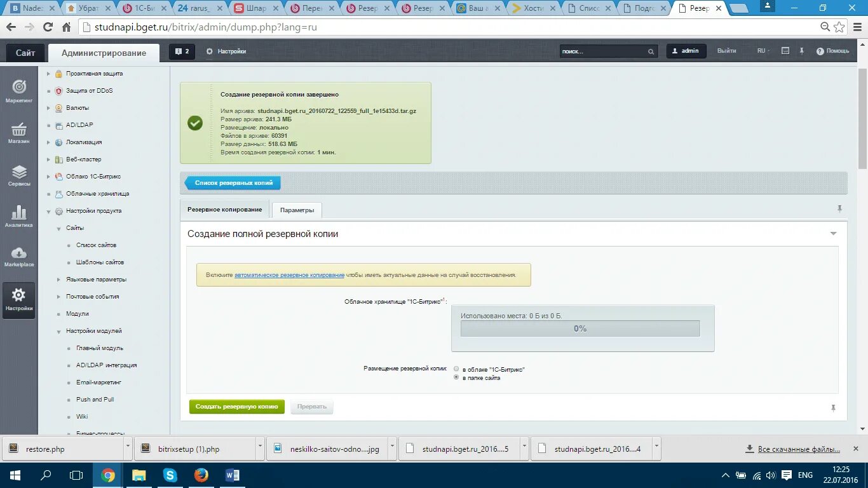Collapse the Настройки продукта tree item
This screenshot has width=868, height=488.
[48, 211]
